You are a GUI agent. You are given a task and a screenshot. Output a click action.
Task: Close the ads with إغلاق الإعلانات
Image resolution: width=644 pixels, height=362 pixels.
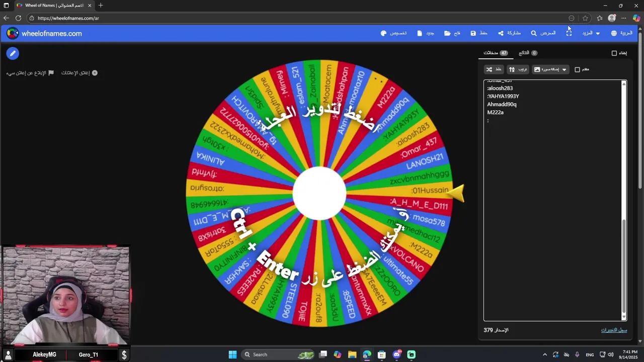point(79,73)
